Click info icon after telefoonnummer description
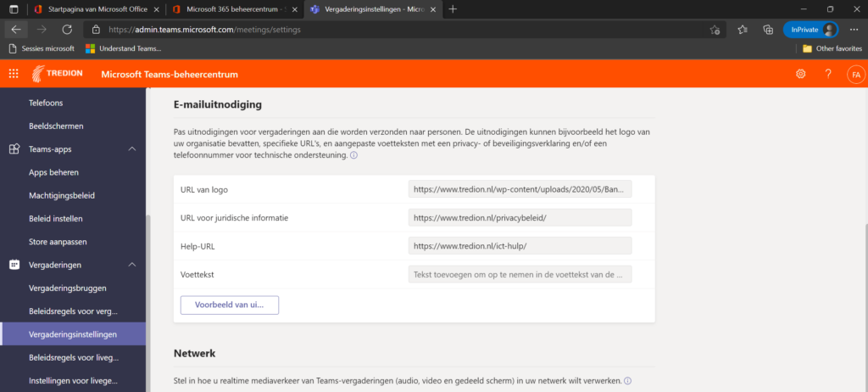868x392 pixels. click(x=353, y=156)
